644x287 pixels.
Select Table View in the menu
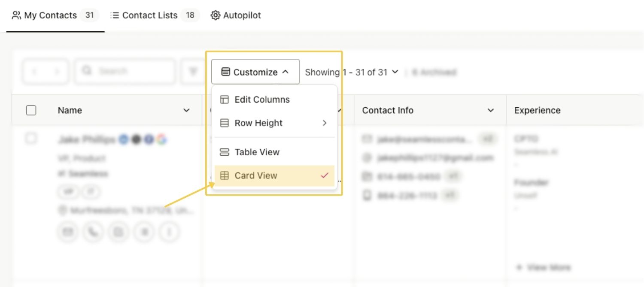point(274,152)
